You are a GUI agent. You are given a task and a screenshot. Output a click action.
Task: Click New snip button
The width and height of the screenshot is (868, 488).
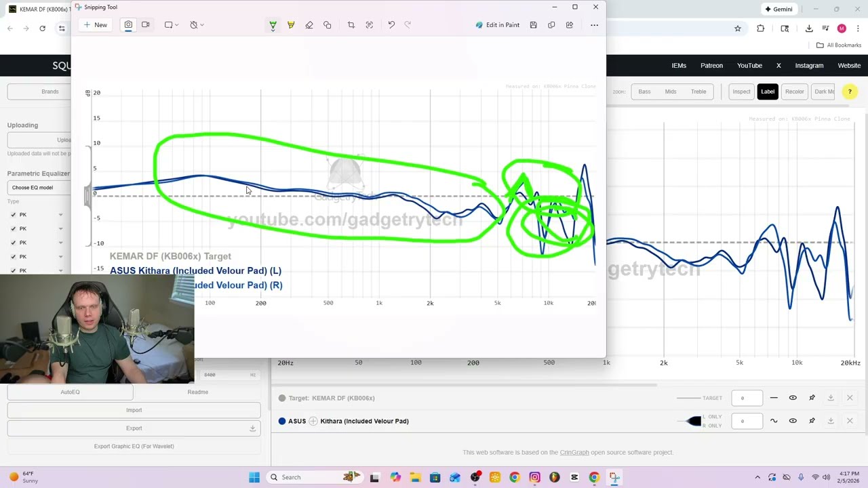tap(95, 24)
